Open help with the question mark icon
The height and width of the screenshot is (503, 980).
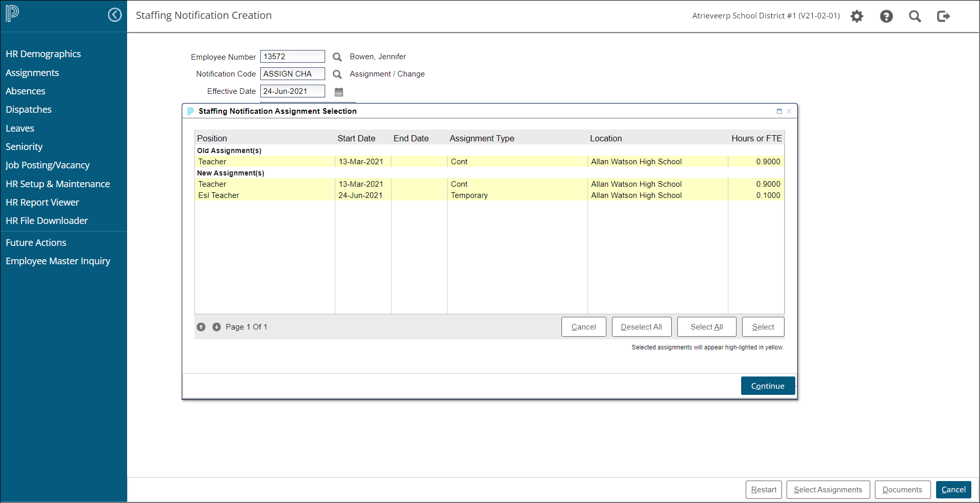click(886, 16)
